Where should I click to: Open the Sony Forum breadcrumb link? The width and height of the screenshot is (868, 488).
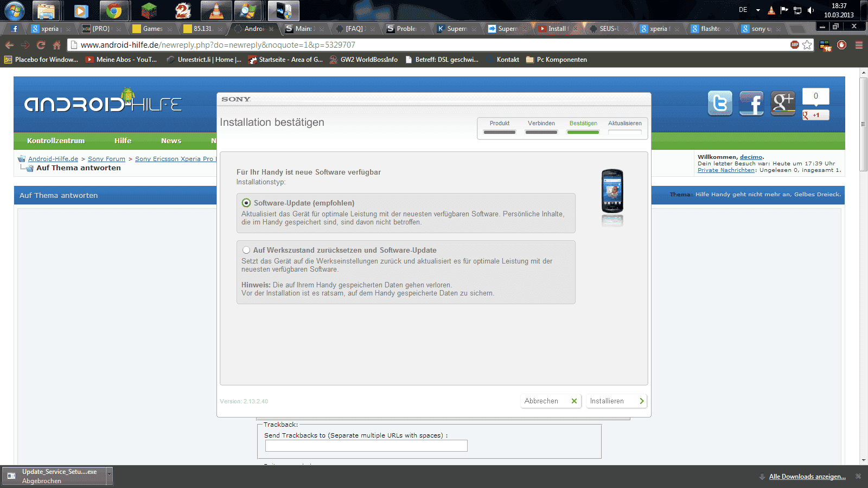tap(106, 159)
